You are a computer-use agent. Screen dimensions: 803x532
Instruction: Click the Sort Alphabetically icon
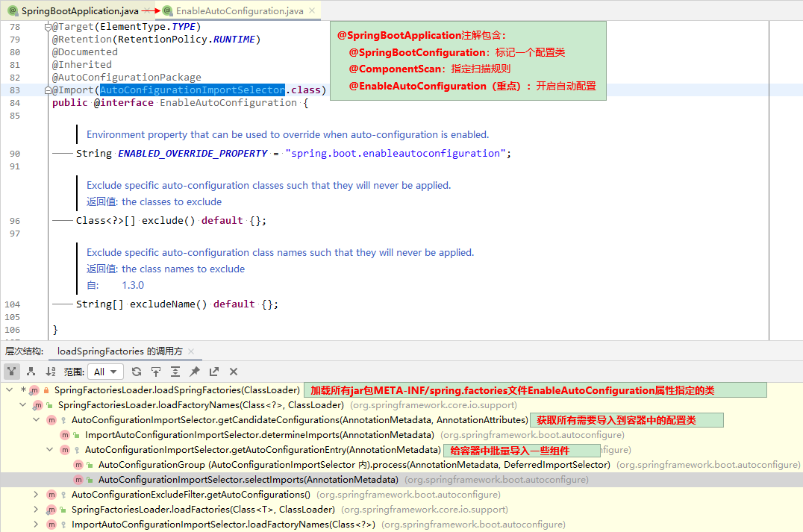click(50, 371)
